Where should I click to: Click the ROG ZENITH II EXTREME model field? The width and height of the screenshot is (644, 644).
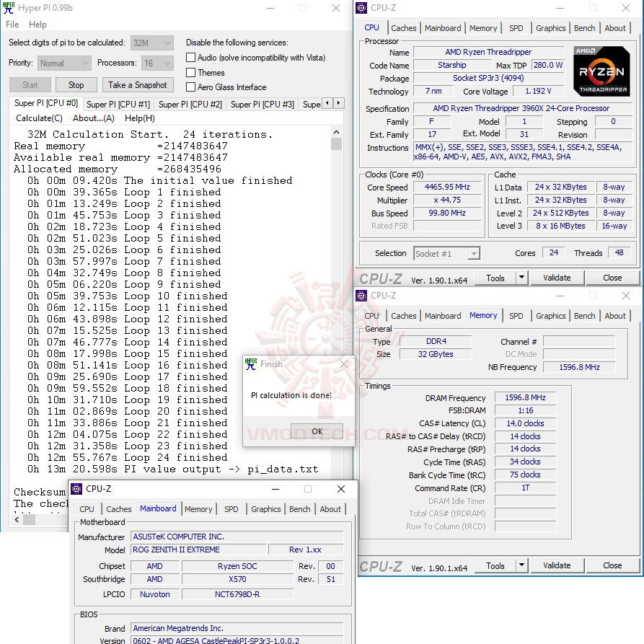[x=198, y=550]
